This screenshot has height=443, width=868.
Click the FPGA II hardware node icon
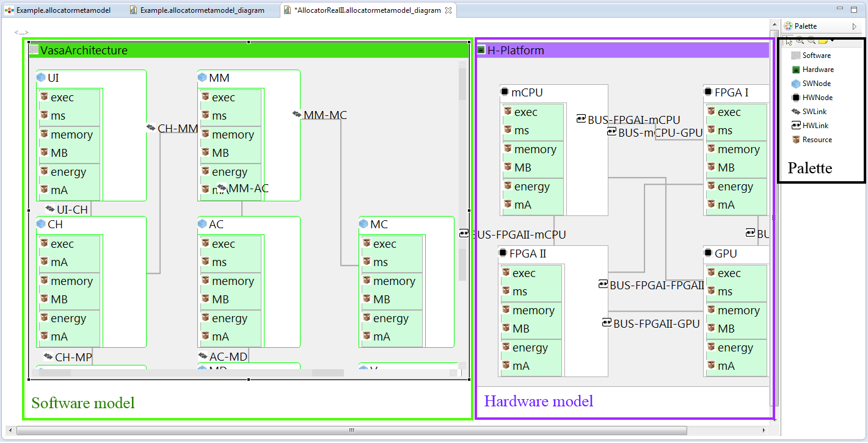tap(503, 253)
